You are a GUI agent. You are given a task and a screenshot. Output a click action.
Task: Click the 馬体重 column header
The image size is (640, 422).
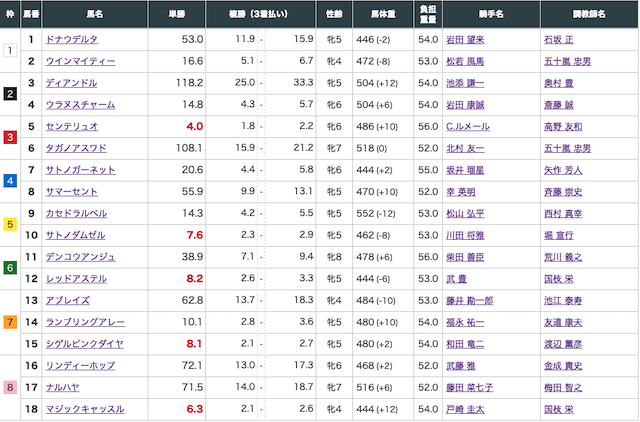383,14
